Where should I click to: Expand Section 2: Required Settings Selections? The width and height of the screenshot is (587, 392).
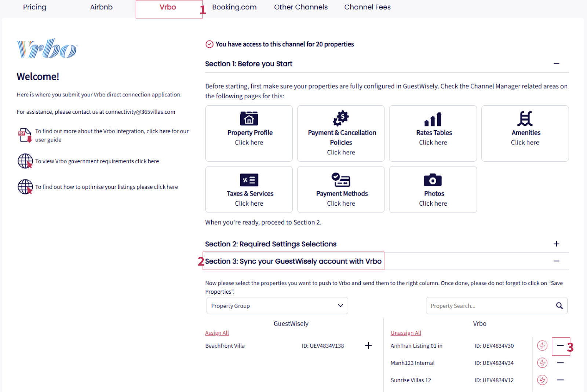click(557, 244)
